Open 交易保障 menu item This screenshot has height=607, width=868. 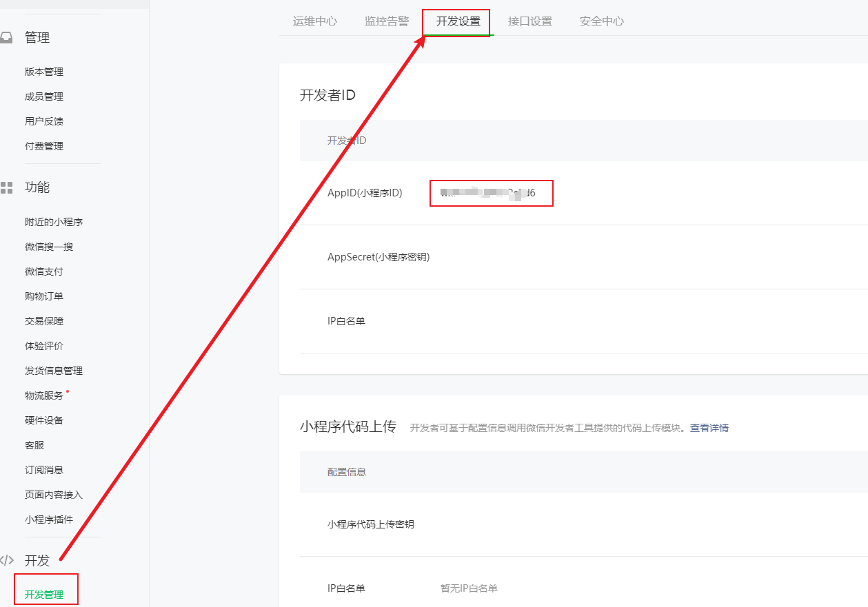pyautogui.click(x=44, y=321)
